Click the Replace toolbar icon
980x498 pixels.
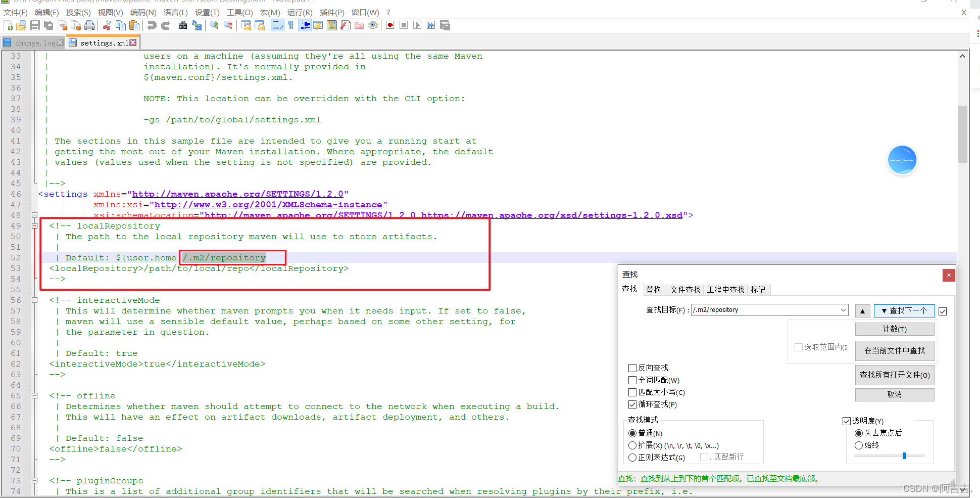197,25
